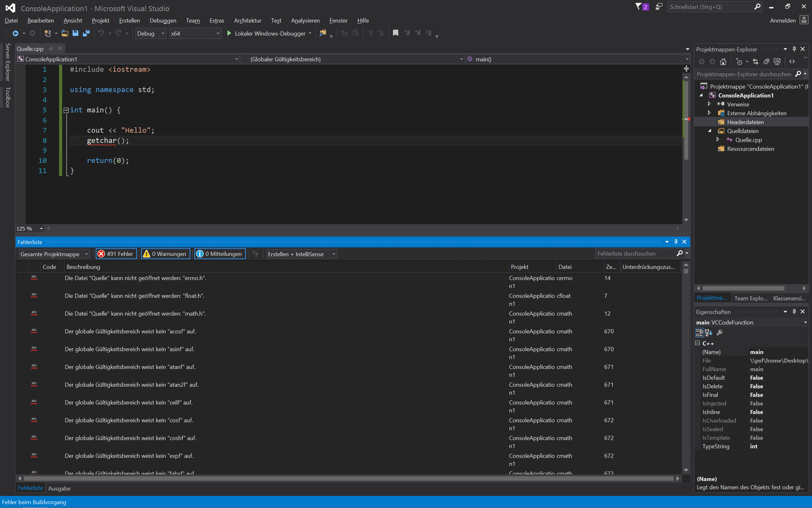Switch to the Klassenansicht tab
The image size is (812, 508).
[789, 298]
